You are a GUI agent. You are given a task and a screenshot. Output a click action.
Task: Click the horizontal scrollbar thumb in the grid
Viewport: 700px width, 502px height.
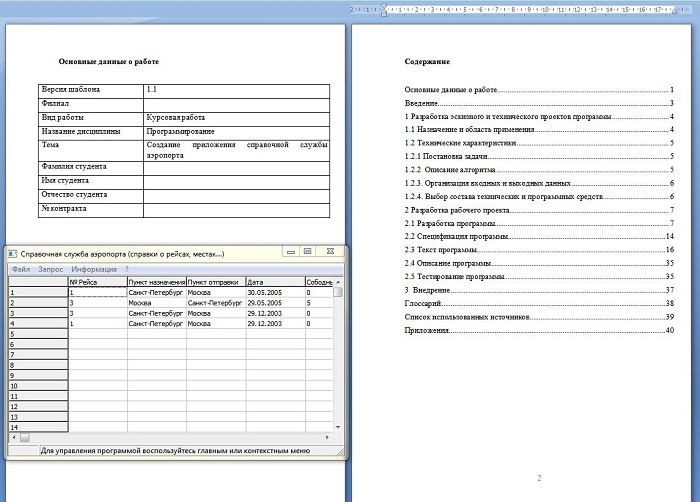pyautogui.click(x=25, y=437)
